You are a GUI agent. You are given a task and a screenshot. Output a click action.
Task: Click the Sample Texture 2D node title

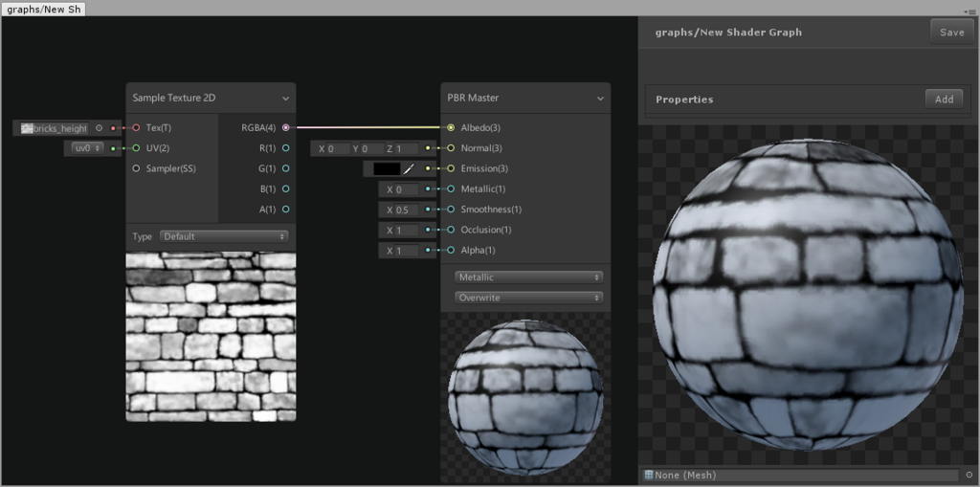pyautogui.click(x=174, y=99)
